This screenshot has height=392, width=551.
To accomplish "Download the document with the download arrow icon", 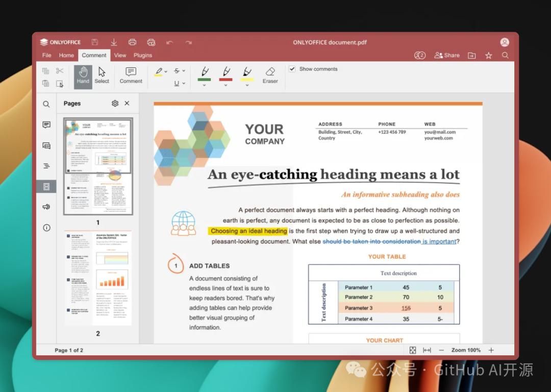I will (x=114, y=42).
